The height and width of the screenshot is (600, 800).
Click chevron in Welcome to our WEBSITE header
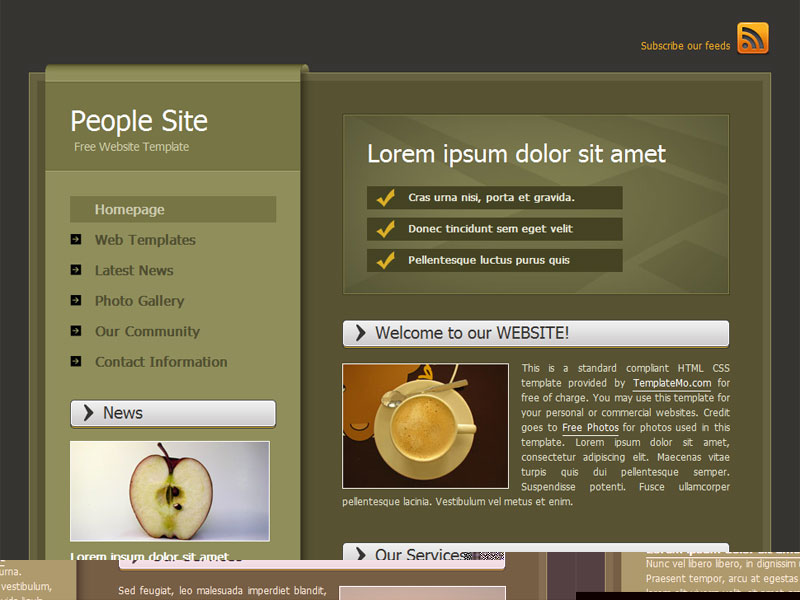[x=361, y=334]
